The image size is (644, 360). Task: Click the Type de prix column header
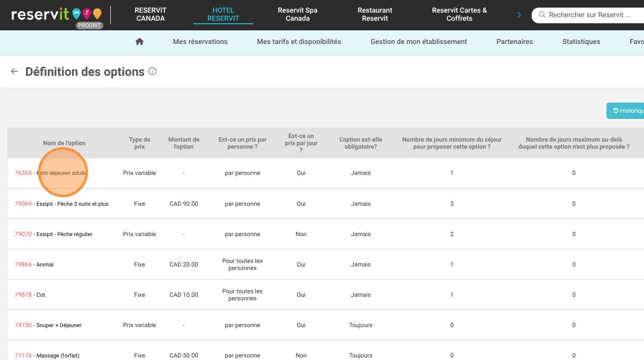[140, 143]
